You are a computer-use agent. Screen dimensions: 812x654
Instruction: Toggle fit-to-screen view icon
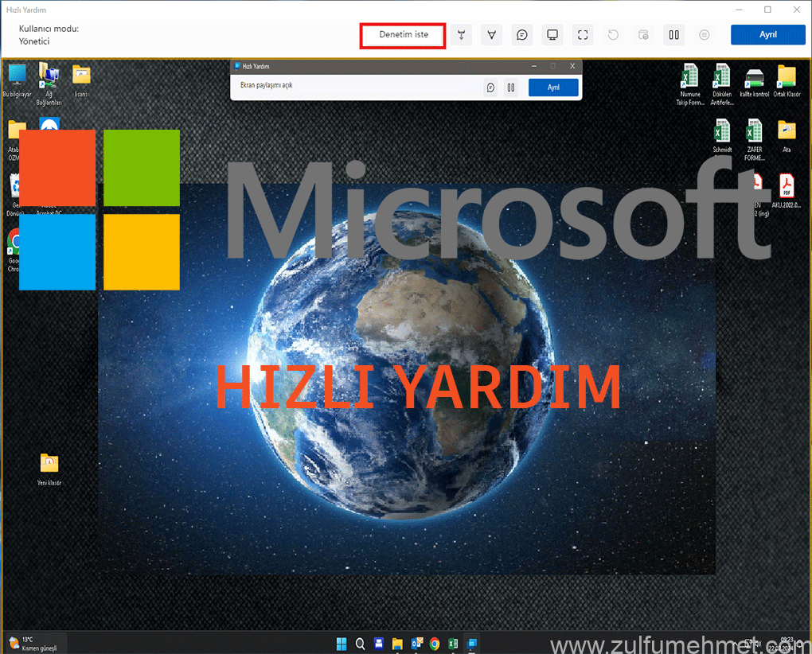(583, 35)
